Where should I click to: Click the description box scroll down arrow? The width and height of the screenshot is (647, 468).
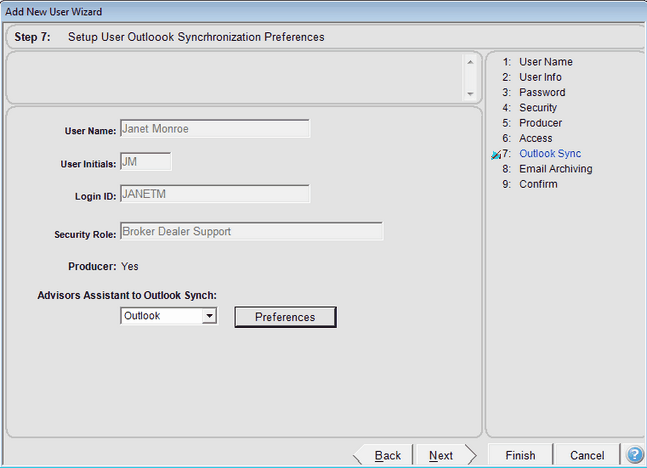pos(470,94)
